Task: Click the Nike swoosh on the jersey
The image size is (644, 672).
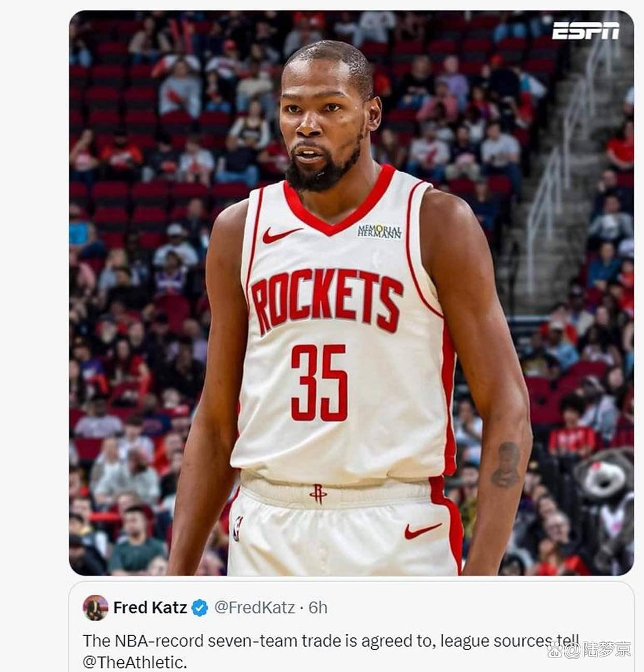Action: click(x=281, y=235)
